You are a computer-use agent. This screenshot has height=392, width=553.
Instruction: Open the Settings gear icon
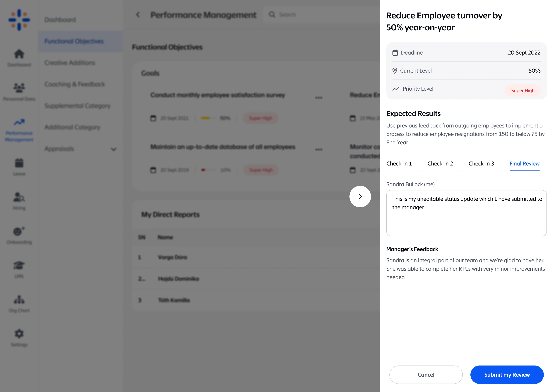(x=19, y=334)
